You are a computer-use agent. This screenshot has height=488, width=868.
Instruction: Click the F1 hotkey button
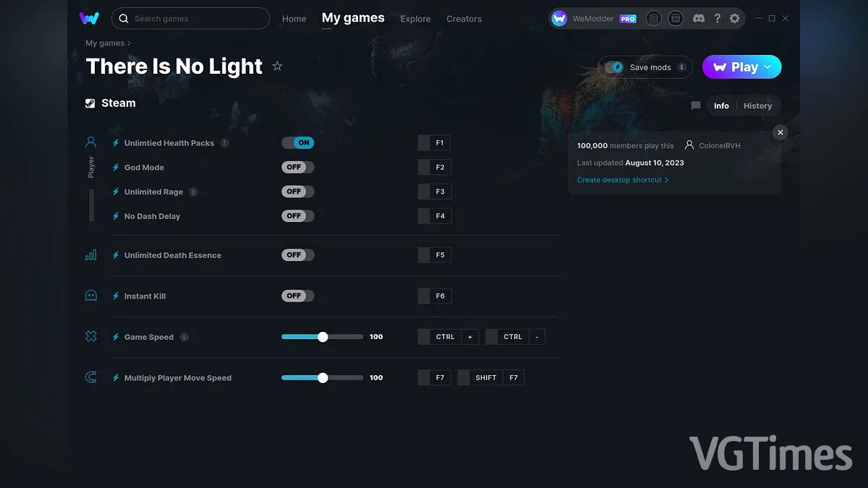tap(435, 142)
